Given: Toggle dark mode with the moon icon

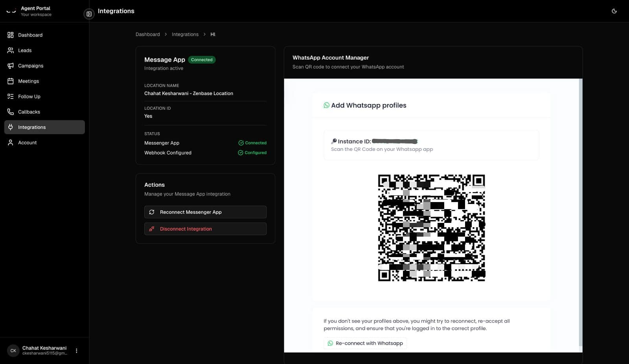Looking at the screenshot, I should [614, 11].
